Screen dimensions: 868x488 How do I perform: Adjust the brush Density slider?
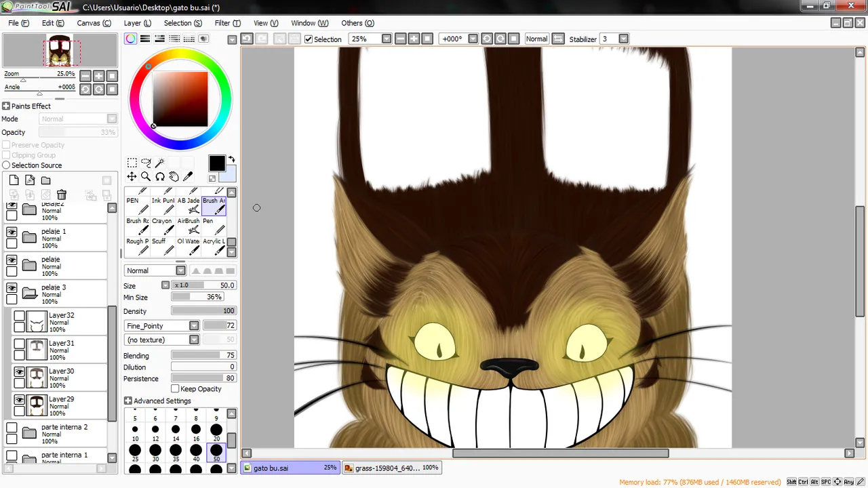[x=203, y=310]
